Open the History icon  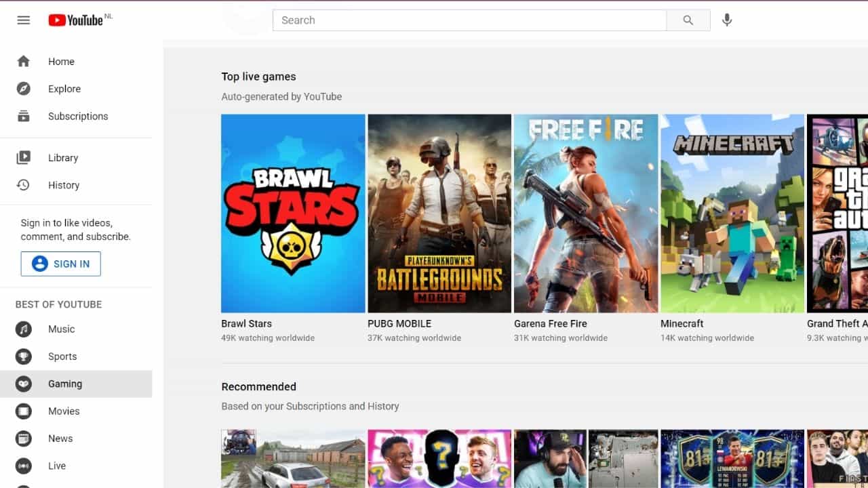(23, 184)
